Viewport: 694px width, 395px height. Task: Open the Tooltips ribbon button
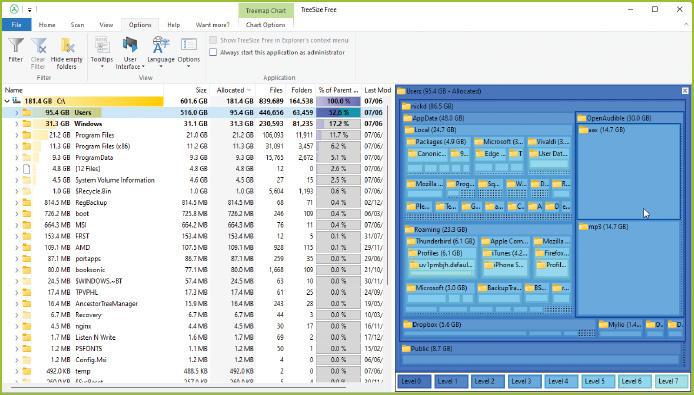click(102, 53)
